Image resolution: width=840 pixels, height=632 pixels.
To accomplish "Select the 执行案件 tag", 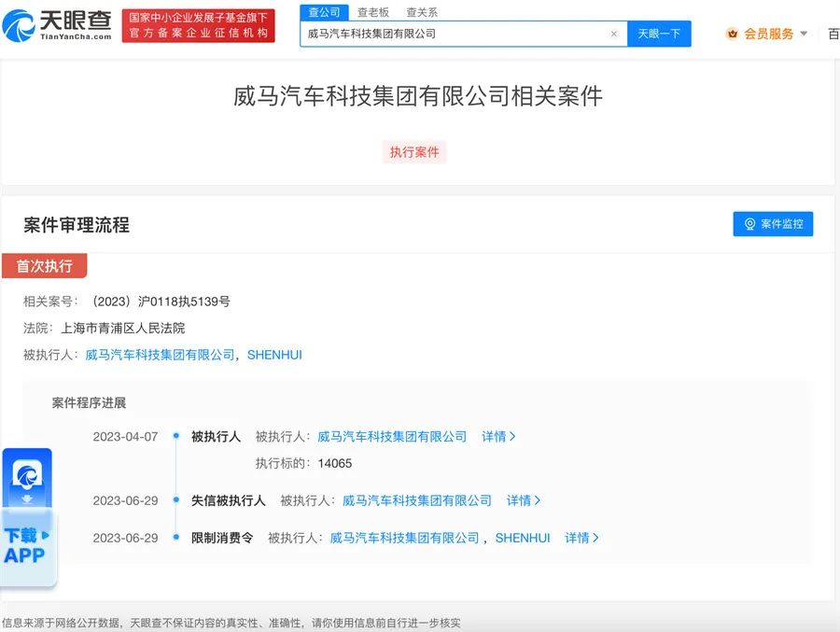I will click(414, 152).
